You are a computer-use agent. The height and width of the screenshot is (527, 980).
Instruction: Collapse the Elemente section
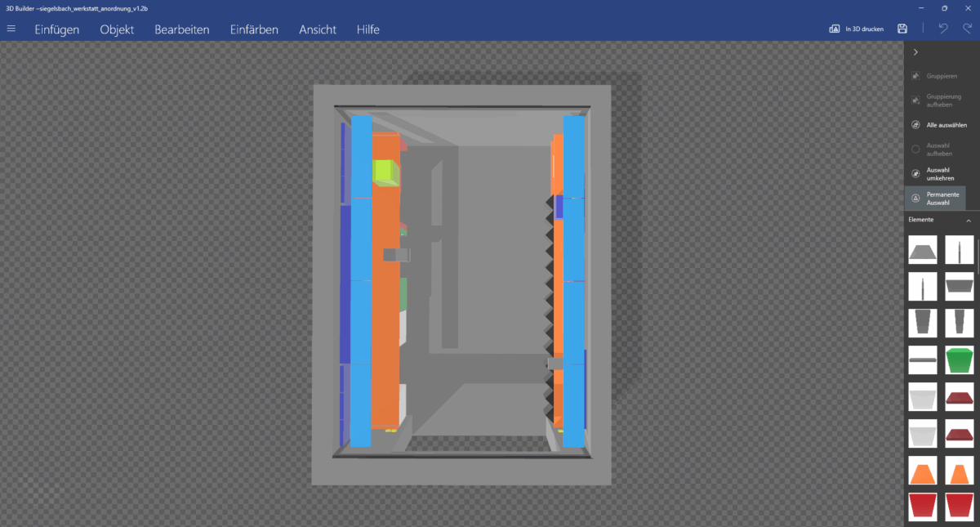click(969, 221)
